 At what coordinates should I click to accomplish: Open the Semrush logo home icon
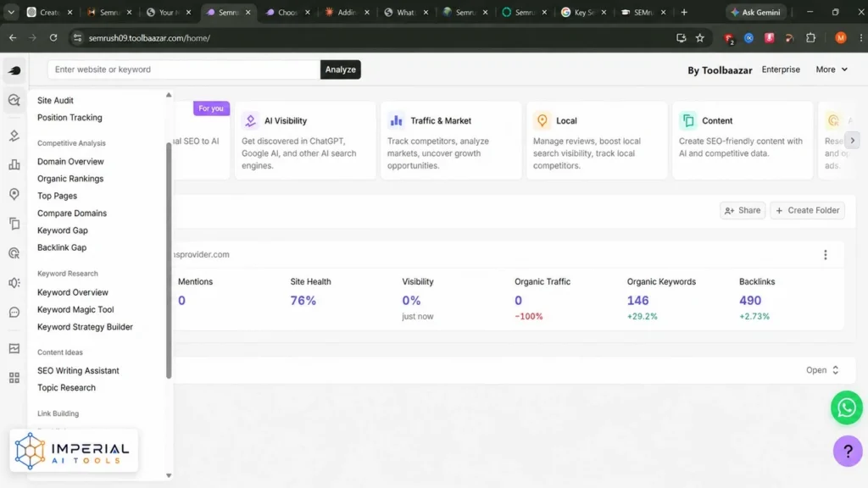tap(14, 70)
